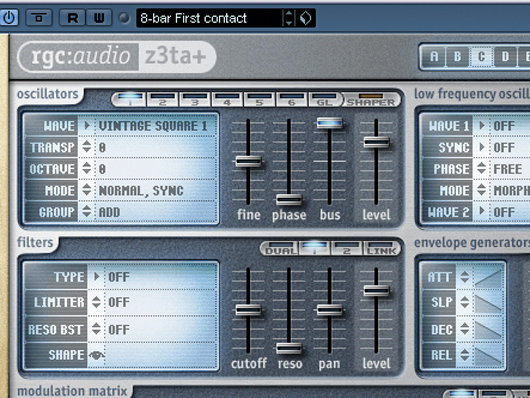Screen dimensions: 530x398
Task: Click envelope ATT stepper arrows
Action: [x=465, y=277]
